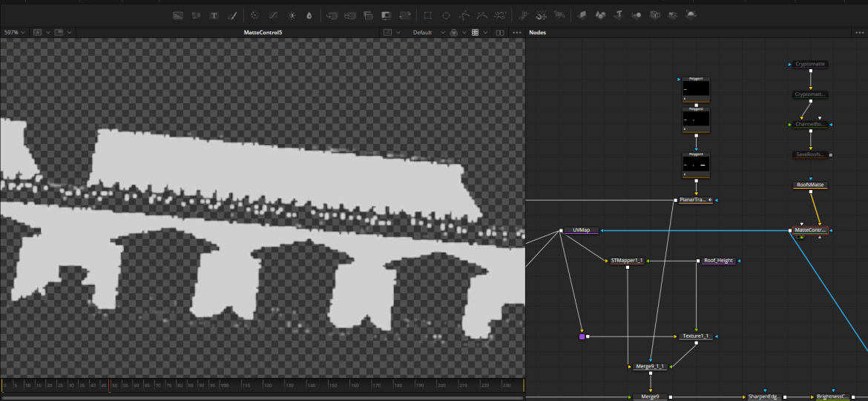Select the RoofsMatte node
868x401 pixels.
coord(810,185)
